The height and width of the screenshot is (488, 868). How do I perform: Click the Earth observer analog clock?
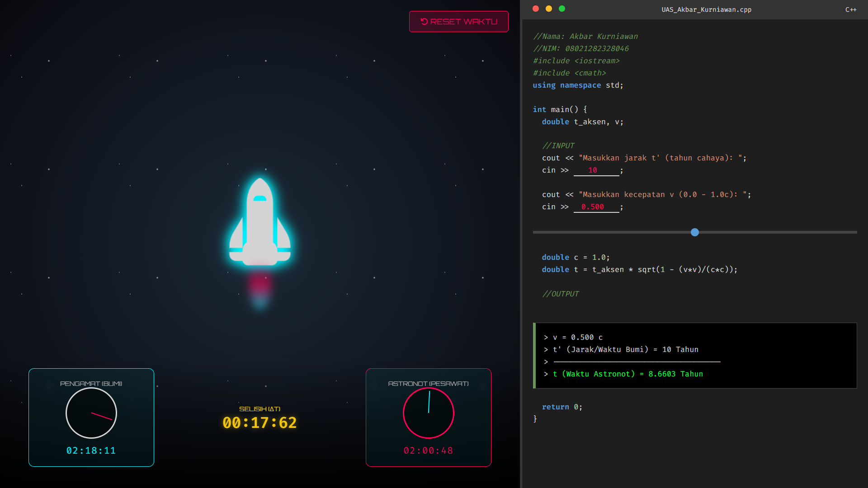(x=91, y=413)
